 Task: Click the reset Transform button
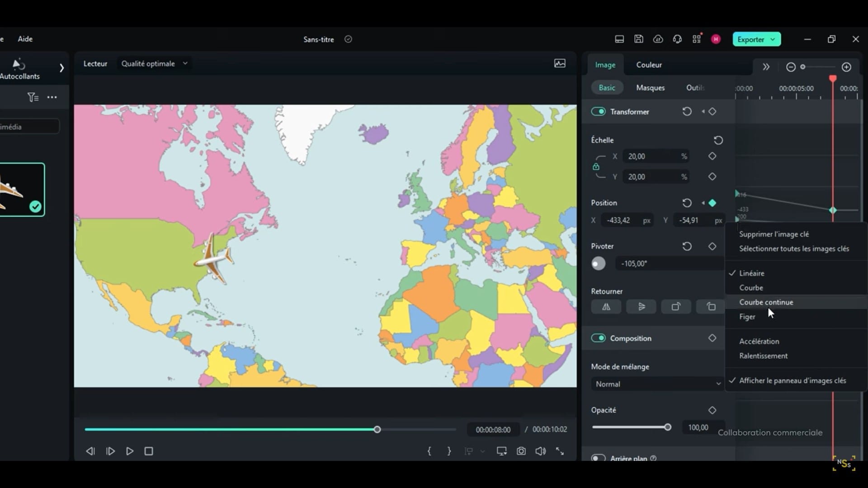[686, 112]
